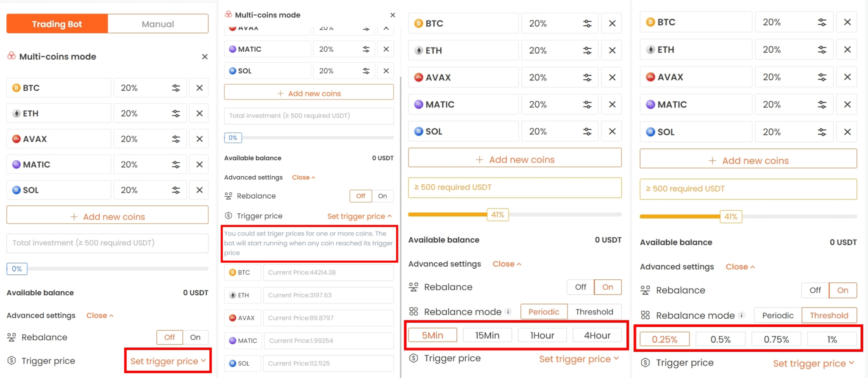The width and height of the screenshot is (868, 378).
Task: Click the Rebalance icon next to its label
Action: click(x=12, y=337)
